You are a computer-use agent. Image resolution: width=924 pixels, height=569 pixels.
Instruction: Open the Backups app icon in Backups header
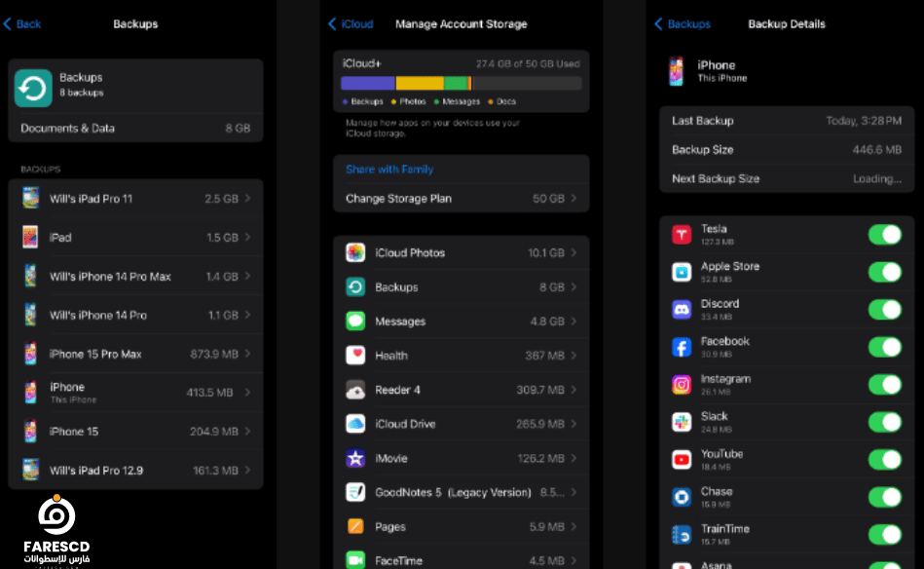pyautogui.click(x=33, y=88)
